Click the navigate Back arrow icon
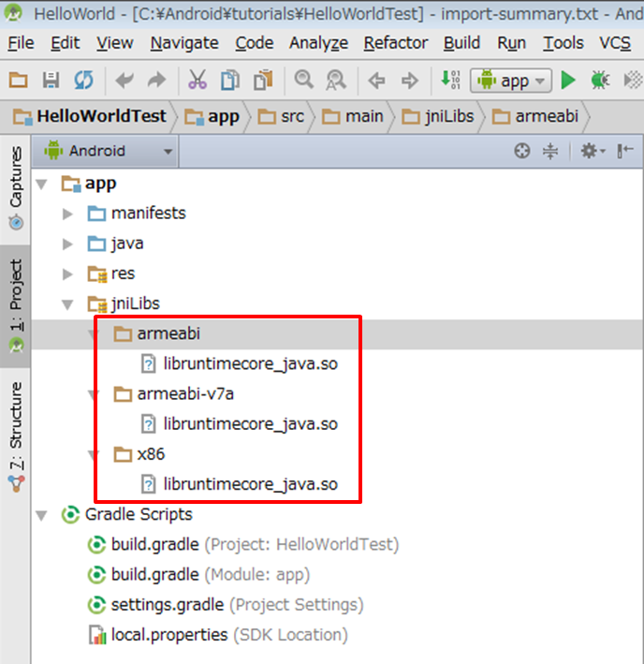Image resolution: width=644 pixels, height=664 pixels. pyautogui.click(x=376, y=80)
